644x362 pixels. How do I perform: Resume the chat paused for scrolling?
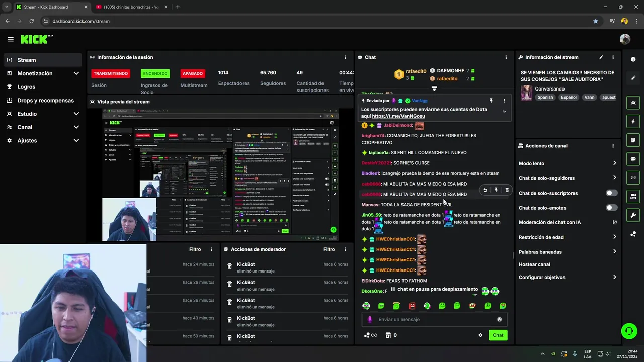click(x=434, y=289)
